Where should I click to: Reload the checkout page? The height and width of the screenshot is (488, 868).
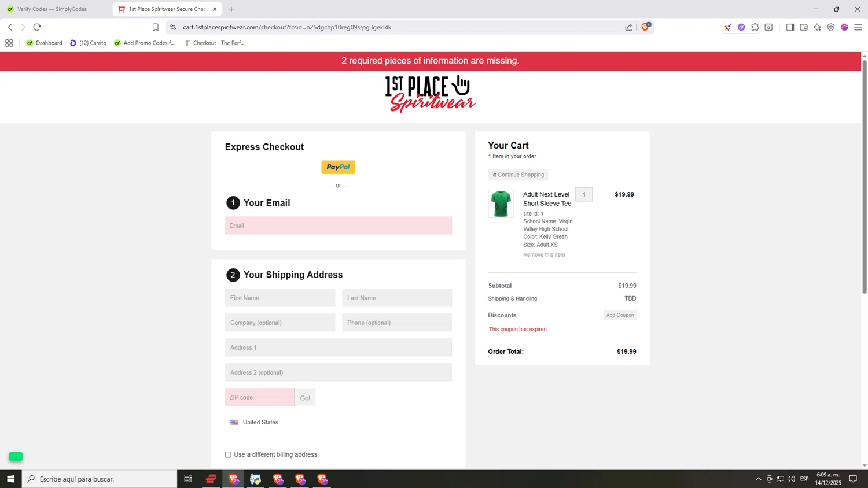tap(37, 27)
